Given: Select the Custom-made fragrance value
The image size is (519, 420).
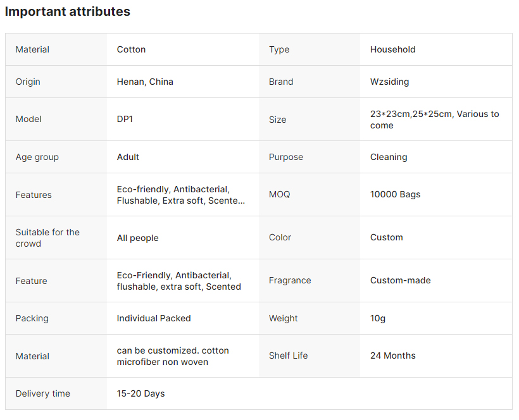Looking at the screenshot, I should [400, 280].
